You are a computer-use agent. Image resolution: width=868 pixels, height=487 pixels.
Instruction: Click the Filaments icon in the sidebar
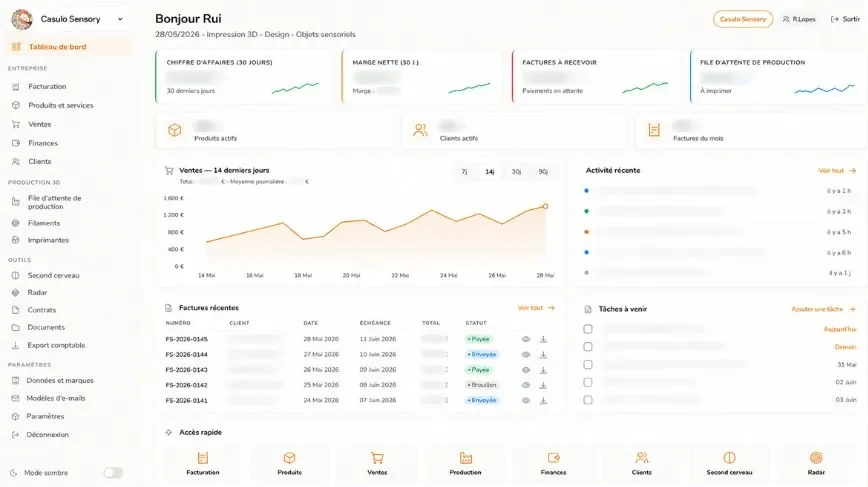(x=16, y=223)
